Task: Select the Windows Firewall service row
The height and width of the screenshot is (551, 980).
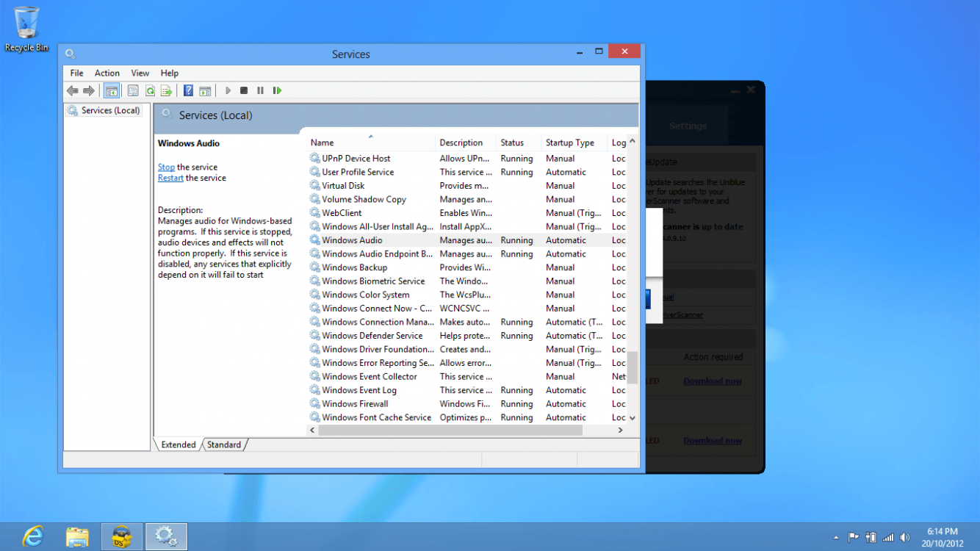Action: tap(467, 403)
